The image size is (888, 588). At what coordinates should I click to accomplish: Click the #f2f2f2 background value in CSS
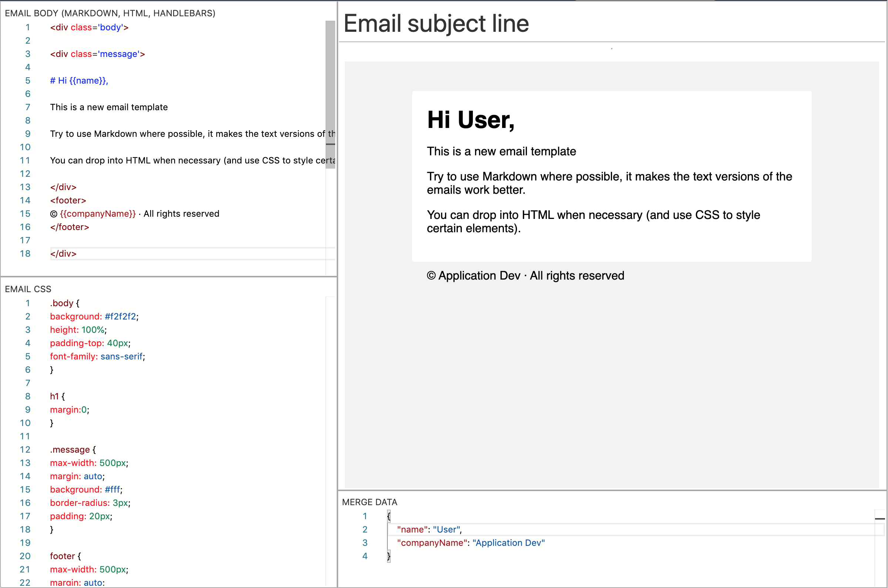(x=120, y=317)
